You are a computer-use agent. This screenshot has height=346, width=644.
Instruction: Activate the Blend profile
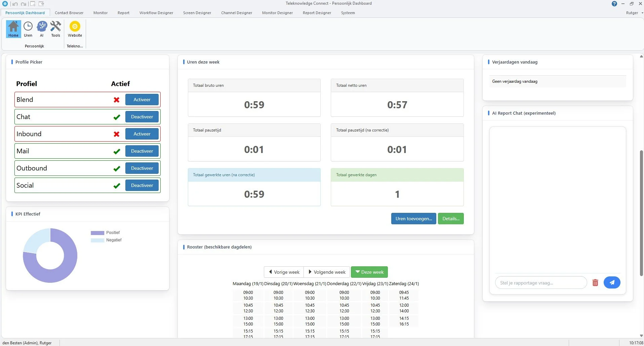[x=142, y=100]
